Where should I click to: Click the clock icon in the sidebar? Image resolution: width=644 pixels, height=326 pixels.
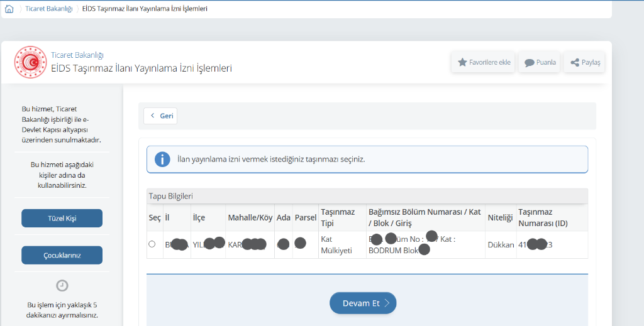coord(62,285)
